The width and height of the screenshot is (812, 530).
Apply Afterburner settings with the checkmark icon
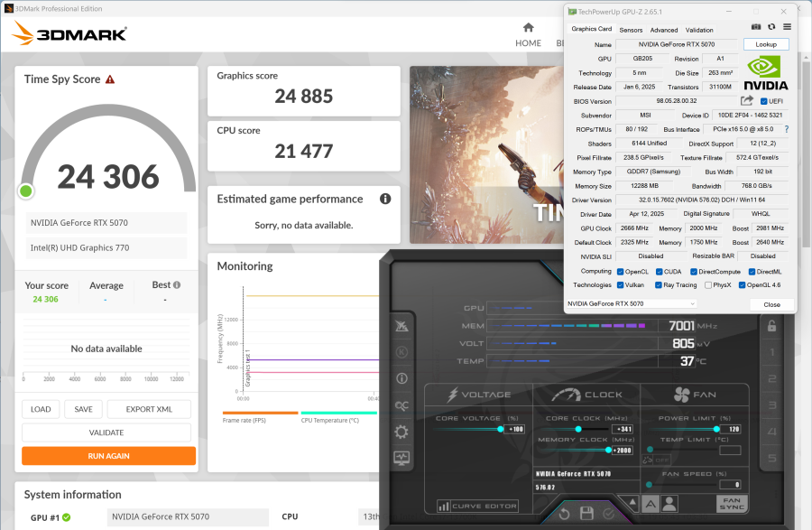pos(609,514)
